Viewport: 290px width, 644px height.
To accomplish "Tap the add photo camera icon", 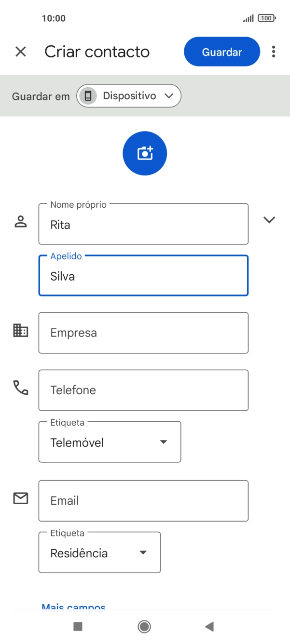I will (x=144, y=153).
